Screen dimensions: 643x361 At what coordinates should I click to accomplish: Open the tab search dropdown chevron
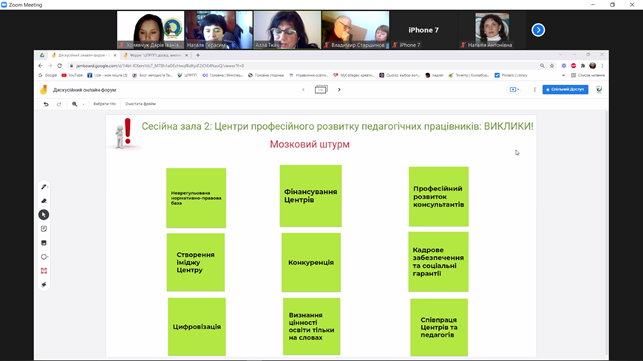pos(560,55)
